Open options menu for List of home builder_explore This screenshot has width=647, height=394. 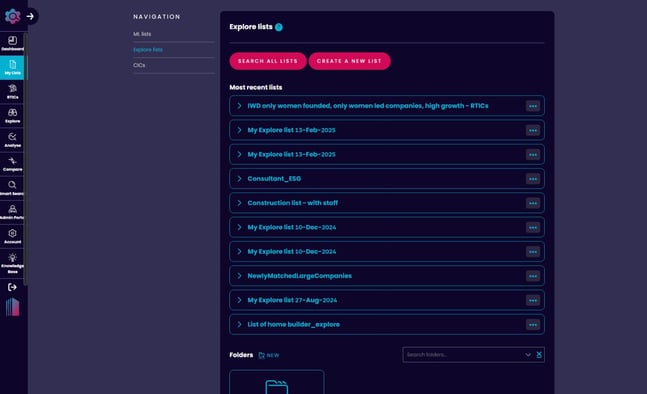(533, 325)
